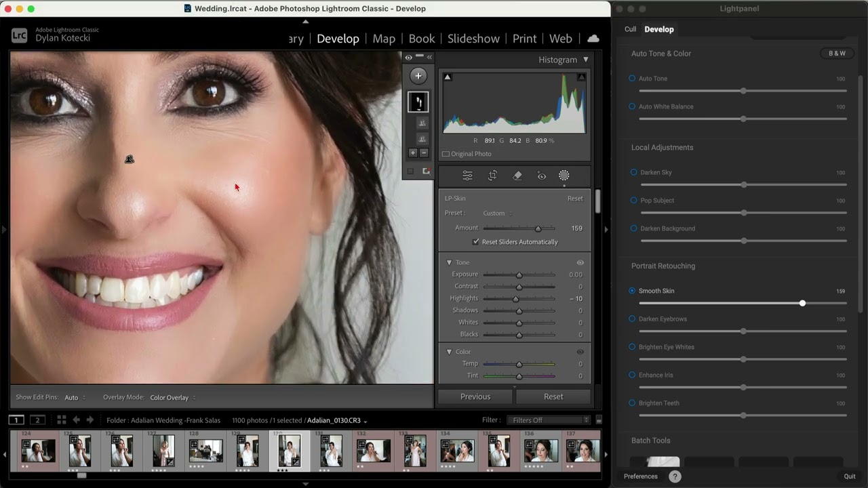This screenshot has height=488, width=868.
Task: Open the Filters Off dropdown
Action: 549,420
